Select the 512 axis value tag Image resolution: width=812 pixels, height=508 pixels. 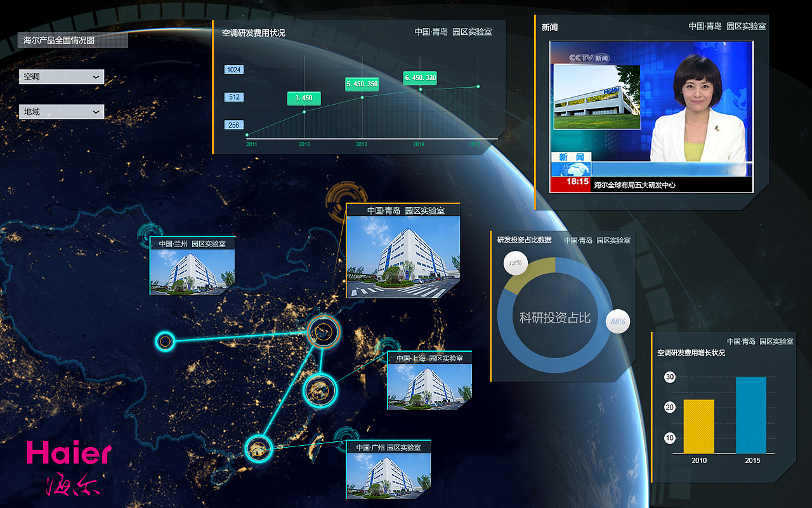(233, 97)
